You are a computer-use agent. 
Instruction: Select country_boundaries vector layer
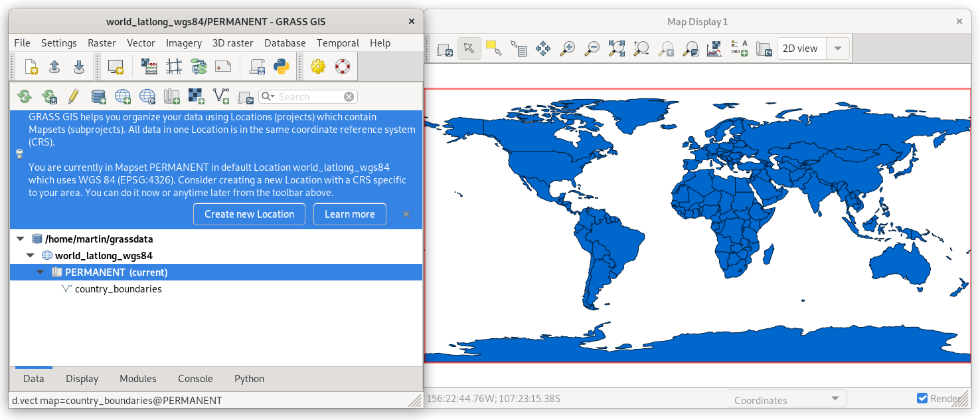(118, 289)
